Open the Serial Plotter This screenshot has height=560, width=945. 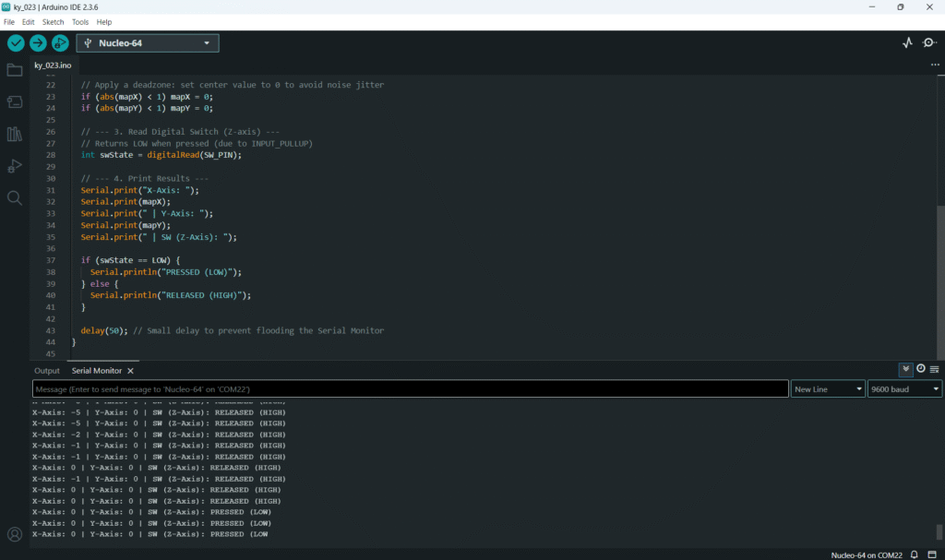coord(907,43)
